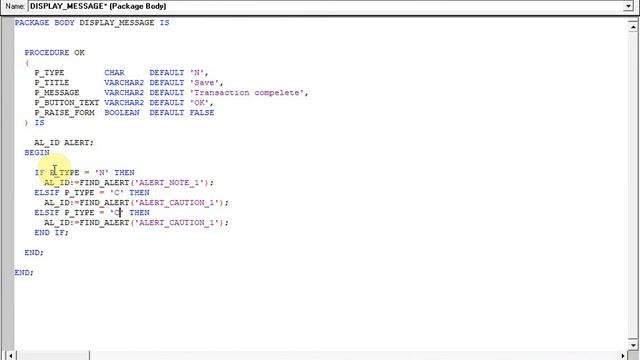
Task: Click the horizontal scrollbar left arrow
Action: pos(11,355)
